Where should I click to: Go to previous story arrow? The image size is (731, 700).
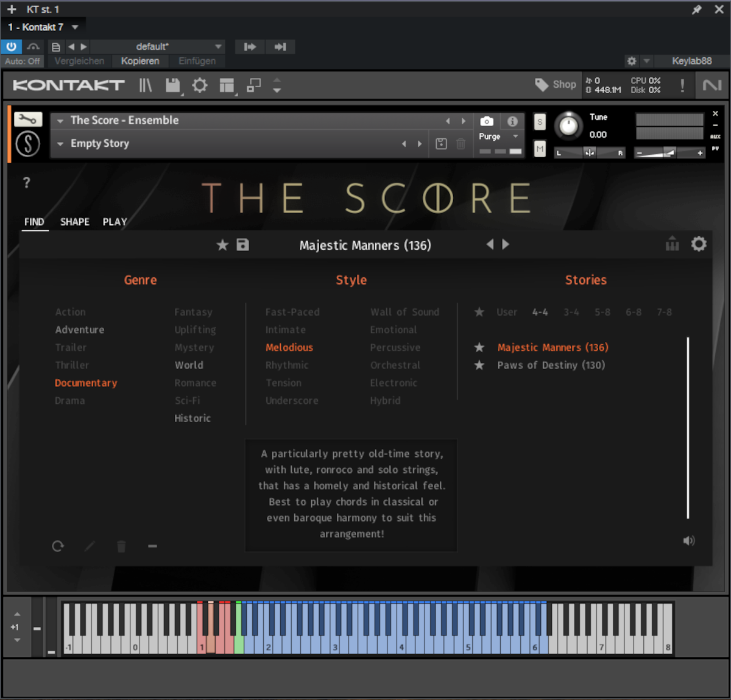click(x=490, y=244)
